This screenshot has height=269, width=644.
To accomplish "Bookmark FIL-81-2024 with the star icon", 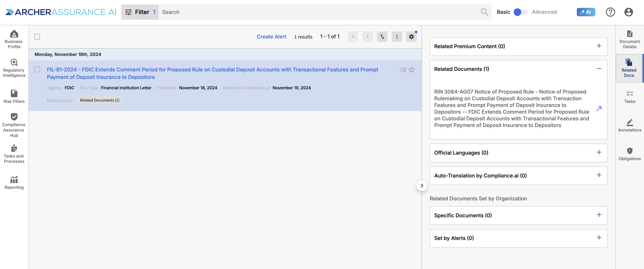I will pyautogui.click(x=411, y=70).
